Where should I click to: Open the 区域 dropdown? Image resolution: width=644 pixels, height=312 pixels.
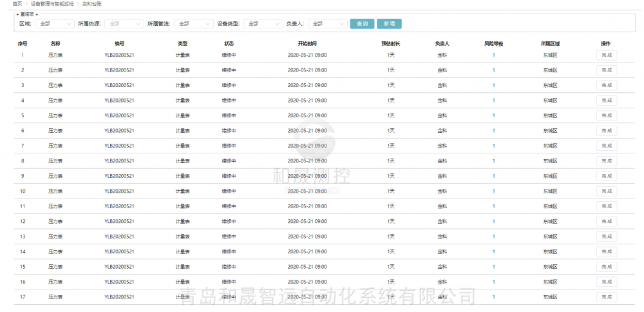pos(53,24)
